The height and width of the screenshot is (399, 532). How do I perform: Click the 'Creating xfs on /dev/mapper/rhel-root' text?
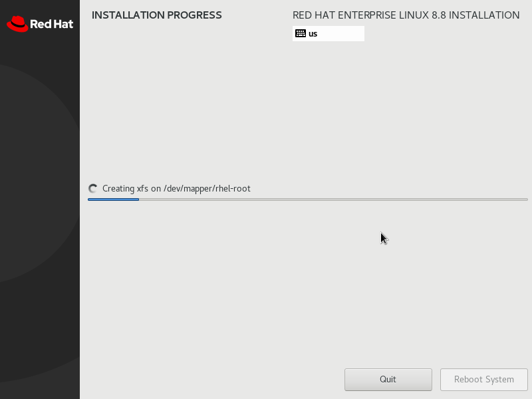(176, 188)
